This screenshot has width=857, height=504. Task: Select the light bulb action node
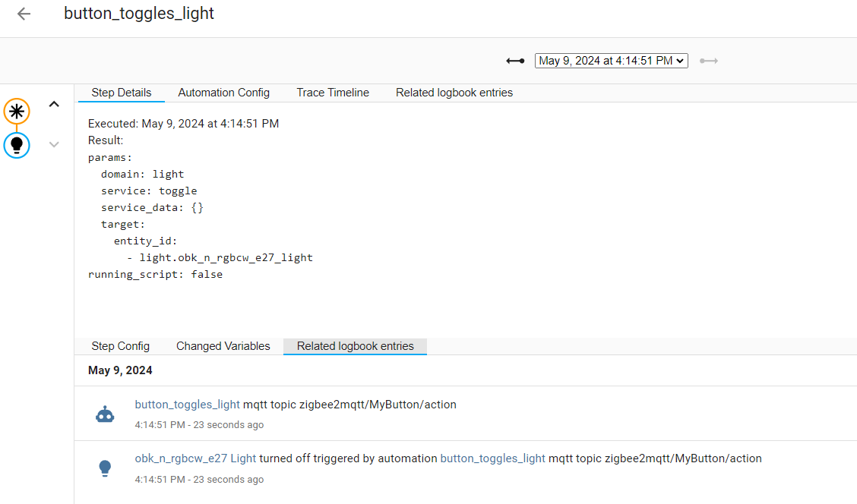point(17,145)
